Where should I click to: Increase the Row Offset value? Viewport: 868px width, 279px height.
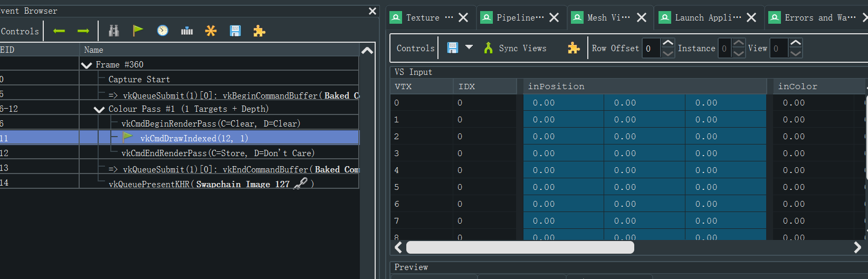coord(667,43)
